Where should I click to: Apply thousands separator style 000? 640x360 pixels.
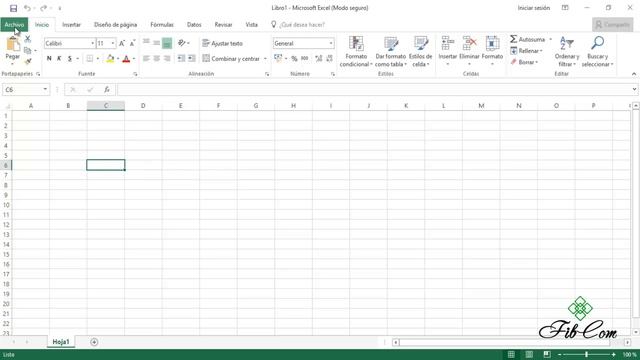point(304,59)
